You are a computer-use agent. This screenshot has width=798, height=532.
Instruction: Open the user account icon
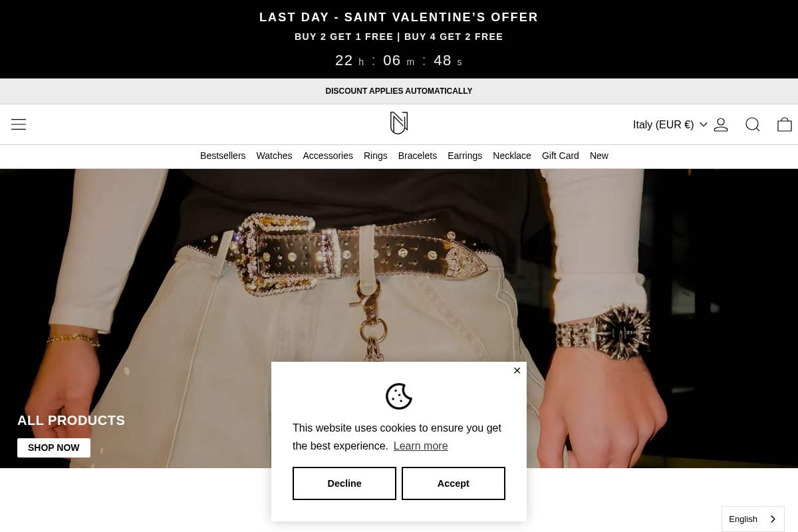(x=721, y=124)
